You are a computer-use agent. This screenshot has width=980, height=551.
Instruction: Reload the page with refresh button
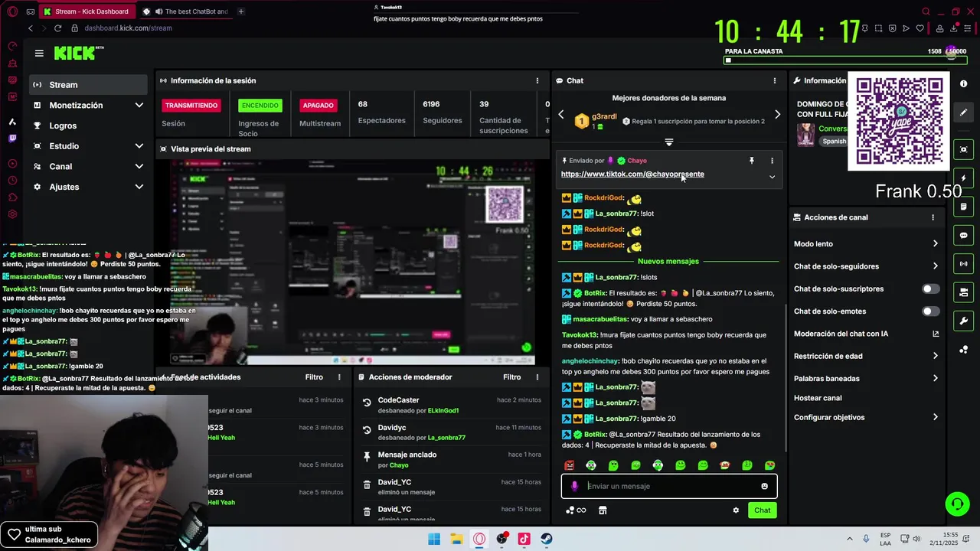click(x=57, y=28)
